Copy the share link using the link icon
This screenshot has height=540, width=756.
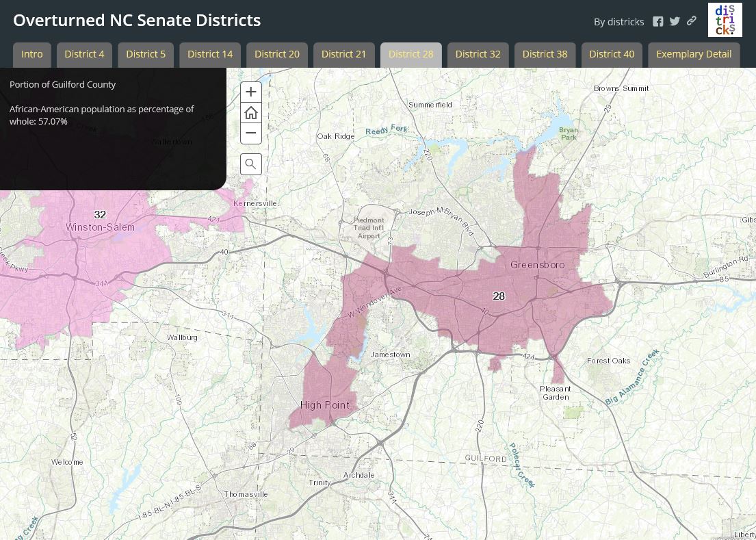(691, 21)
